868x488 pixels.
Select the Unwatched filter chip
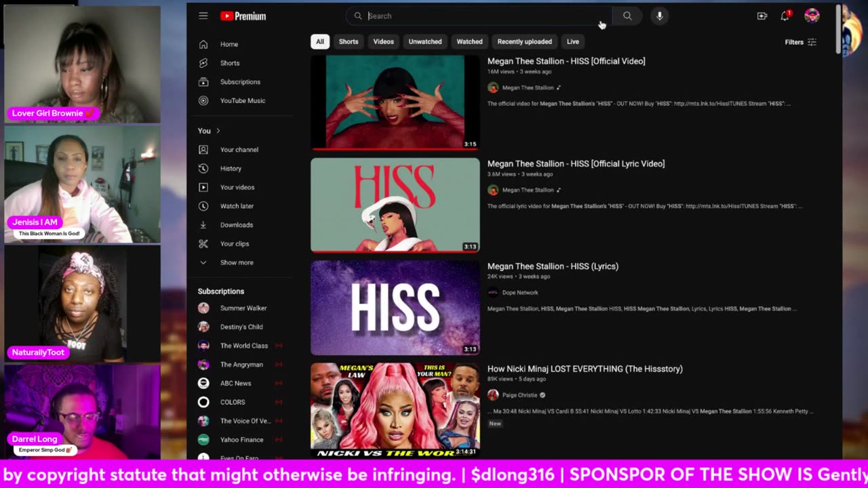tap(425, 41)
